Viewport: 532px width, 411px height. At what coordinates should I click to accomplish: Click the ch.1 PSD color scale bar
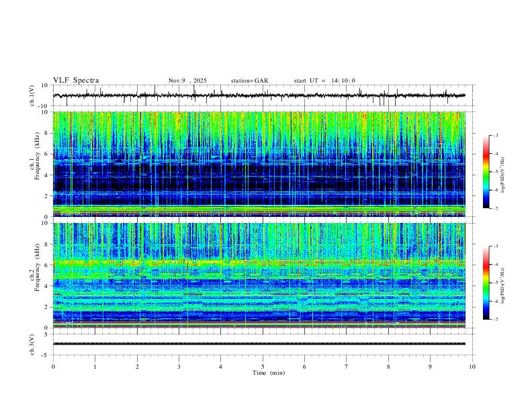(486, 172)
